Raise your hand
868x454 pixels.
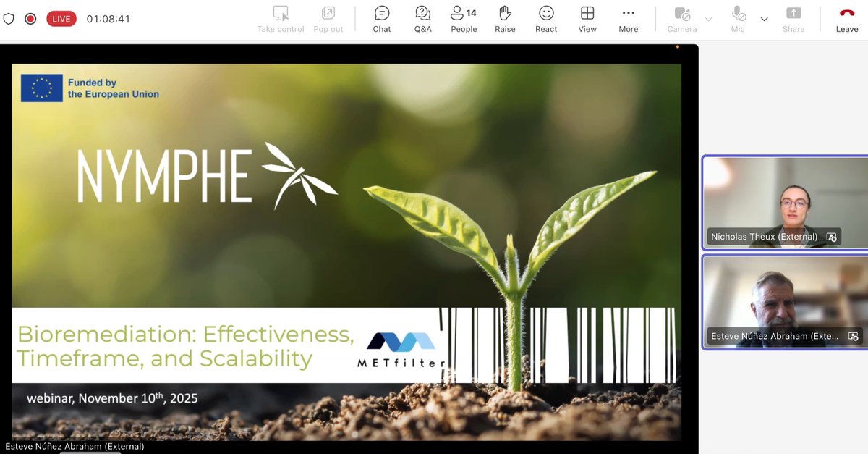[x=505, y=20]
